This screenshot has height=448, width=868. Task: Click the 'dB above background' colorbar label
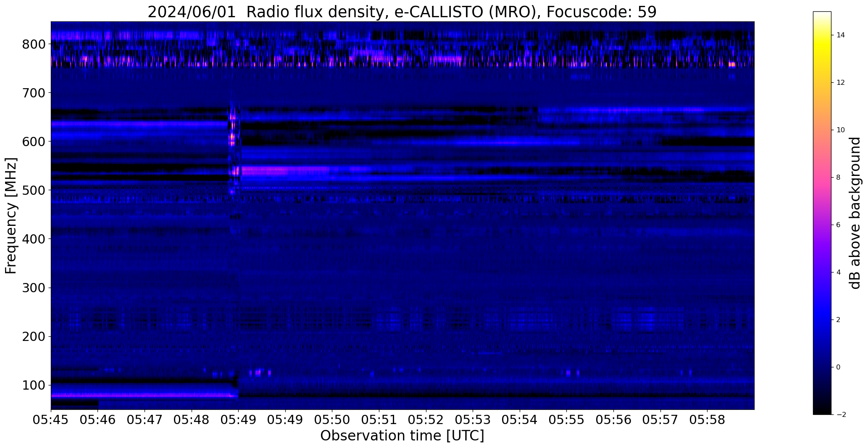click(x=855, y=213)
